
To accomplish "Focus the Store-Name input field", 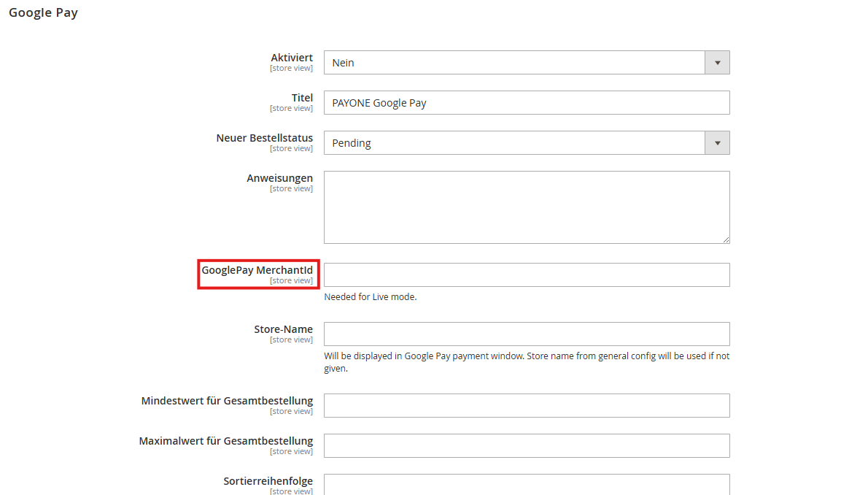I will (x=527, y=334).
